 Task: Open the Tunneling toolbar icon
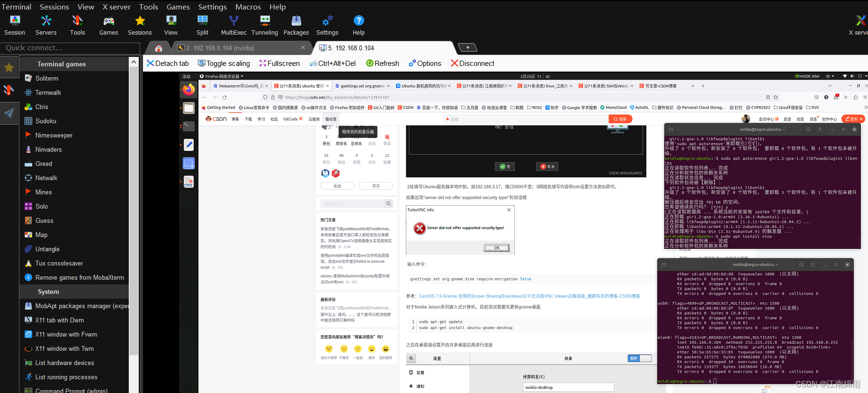tap(265, 25)
